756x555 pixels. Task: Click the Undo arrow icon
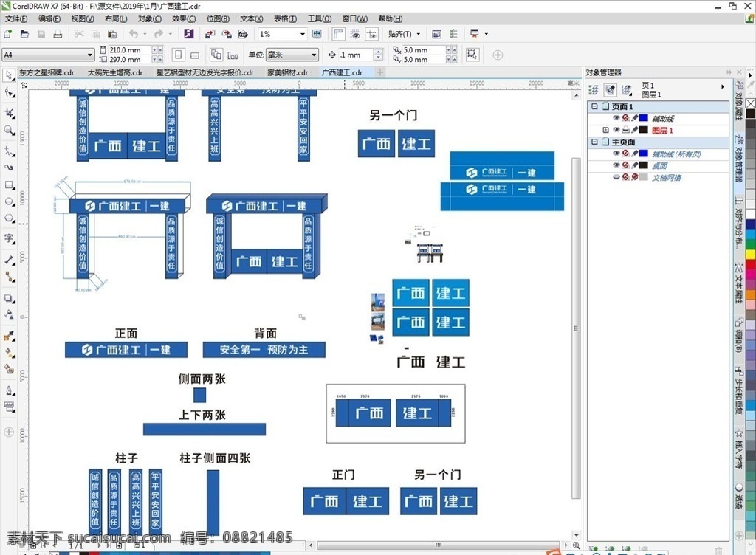pos(134,34)
